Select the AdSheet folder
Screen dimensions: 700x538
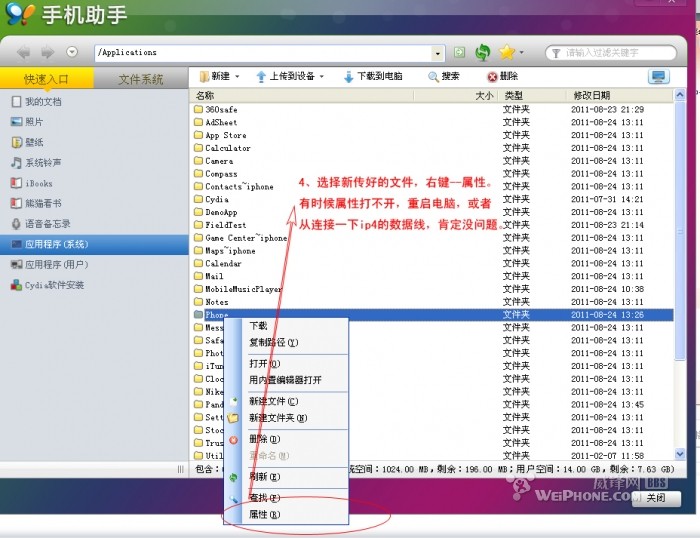coord(216,122)
